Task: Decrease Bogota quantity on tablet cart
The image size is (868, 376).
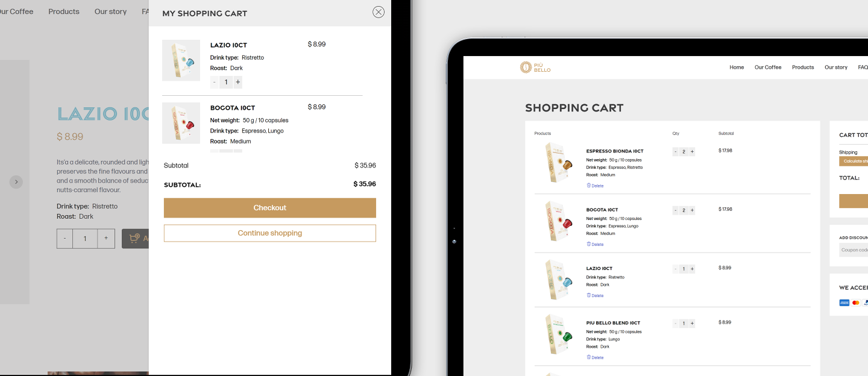Action: pyautogui.click(x=676, y=210)
